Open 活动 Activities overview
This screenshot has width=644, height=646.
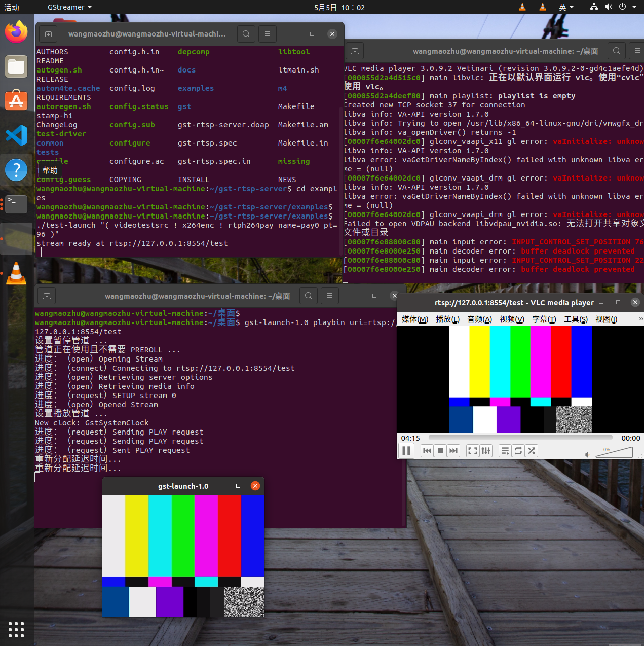pos(12,7)
